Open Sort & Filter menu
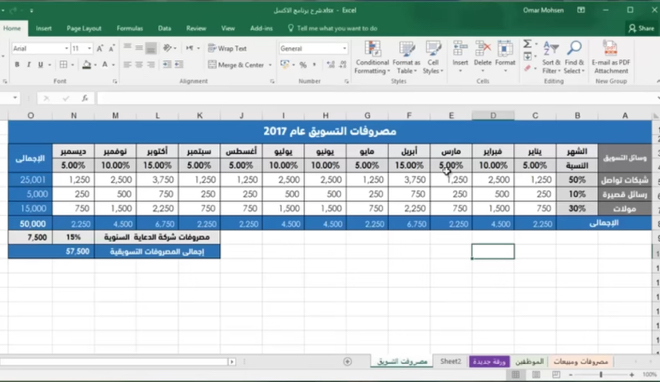The image size is (660, 382). [x=551, y=58]
